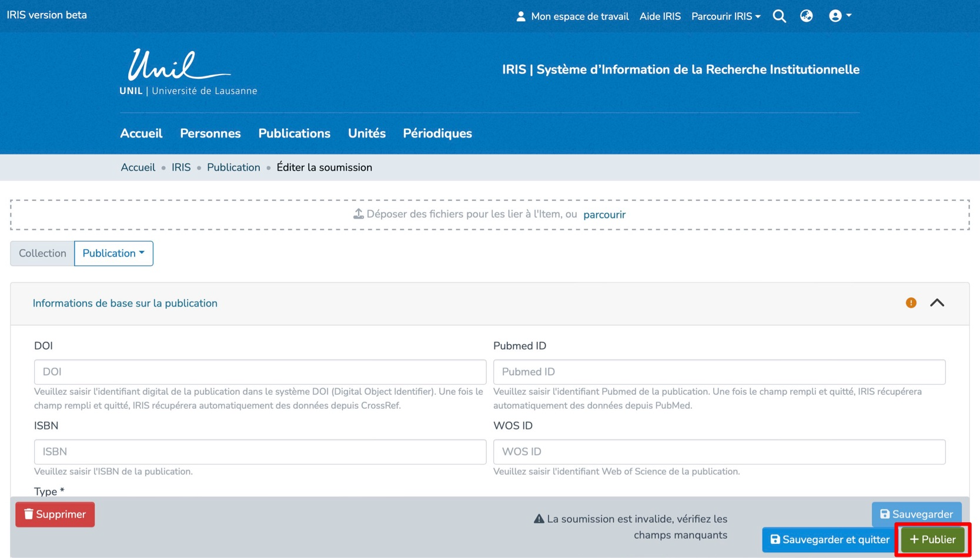980x558 pixels.
Task: Click the Supprimer trash button
Action: 55,515
